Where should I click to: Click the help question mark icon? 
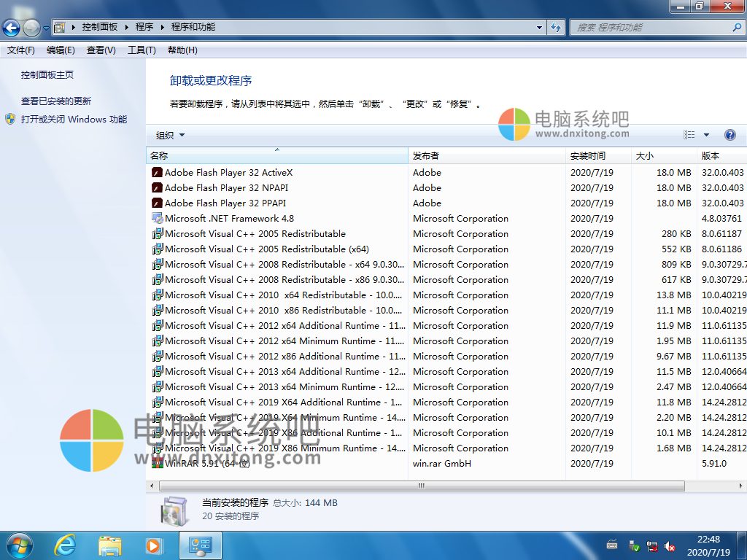(729, 135)
